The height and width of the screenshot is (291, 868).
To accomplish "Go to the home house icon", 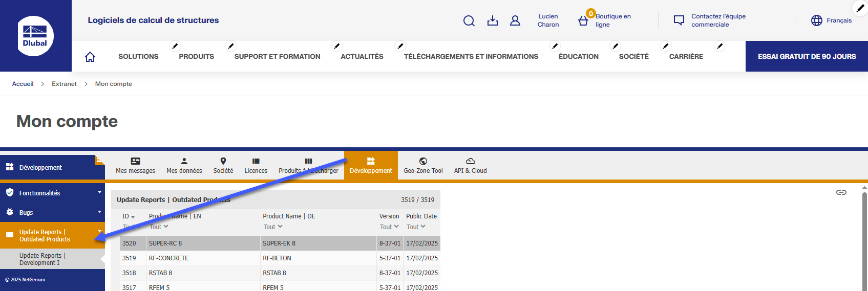I will [90, 57].
